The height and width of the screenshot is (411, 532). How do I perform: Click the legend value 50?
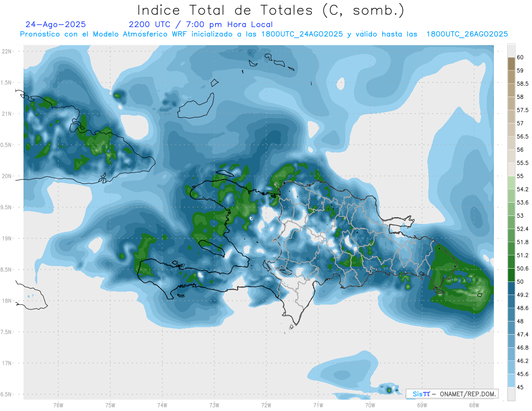point(520,282)
